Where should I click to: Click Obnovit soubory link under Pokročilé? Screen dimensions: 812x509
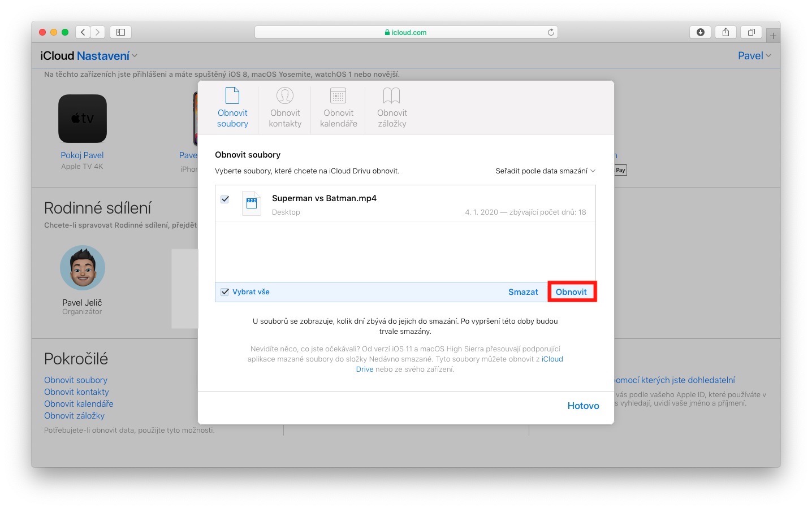76,380
